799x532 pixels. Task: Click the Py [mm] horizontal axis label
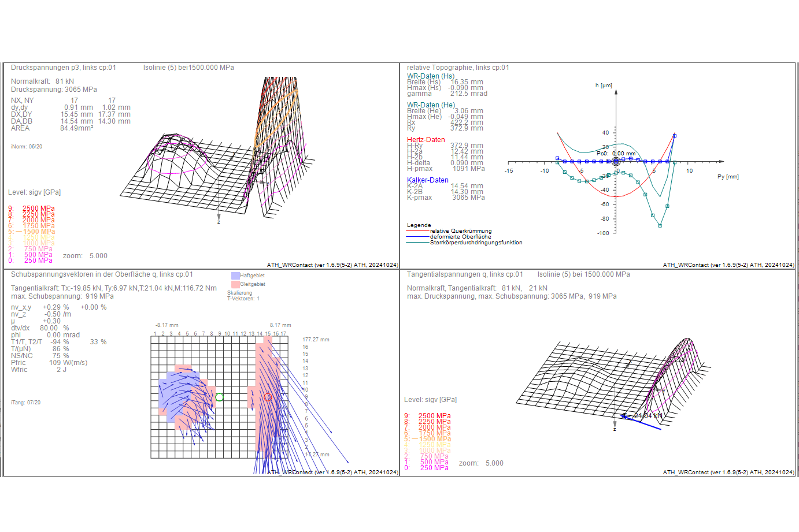point(728,177)
